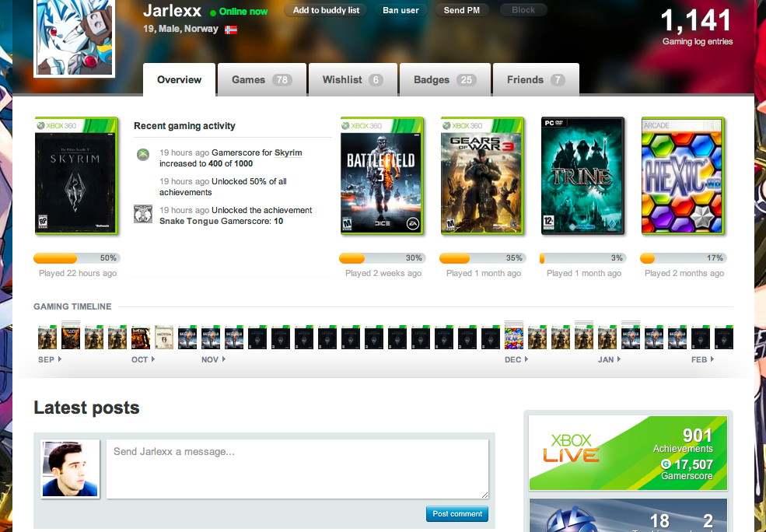Click Jarlexx's anime avatar picture

point(74,37)
